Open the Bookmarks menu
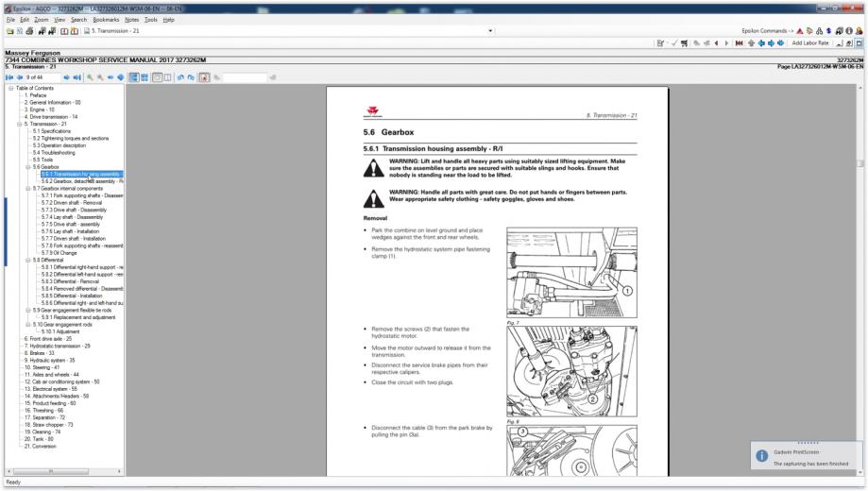This screenshot has width=868, height=491. tap(106, 20)
